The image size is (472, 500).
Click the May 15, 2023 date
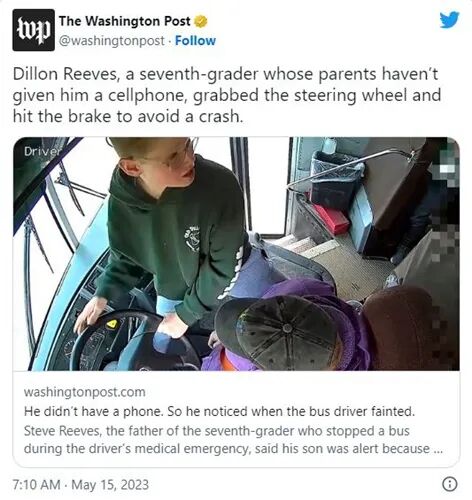[x=110, y=484]
